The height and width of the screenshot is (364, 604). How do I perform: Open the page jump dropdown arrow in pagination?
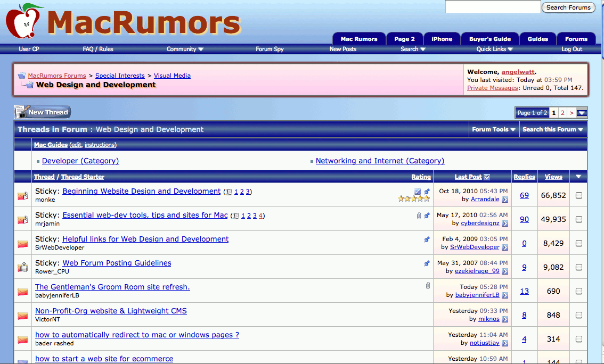point(582,113)
